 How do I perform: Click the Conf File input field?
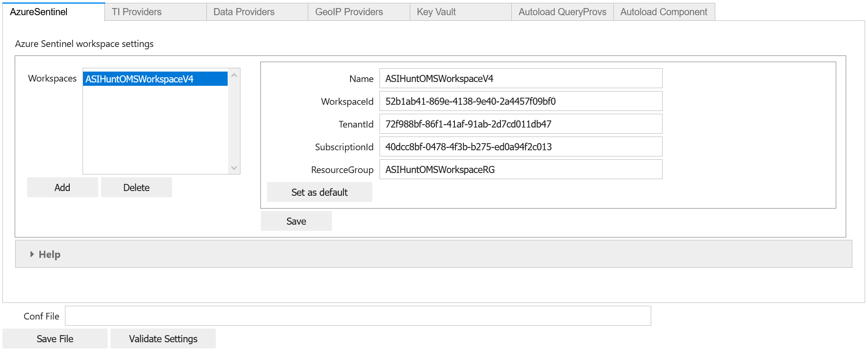coord(358,316)
